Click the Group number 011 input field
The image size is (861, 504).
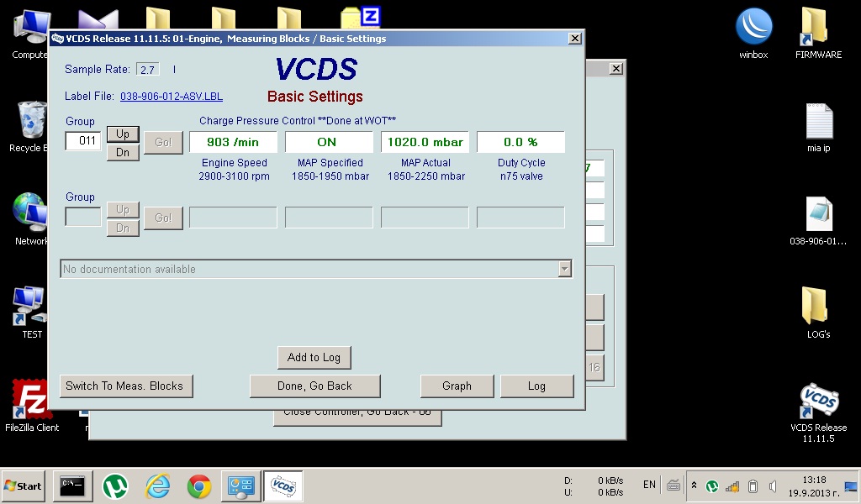83,141
